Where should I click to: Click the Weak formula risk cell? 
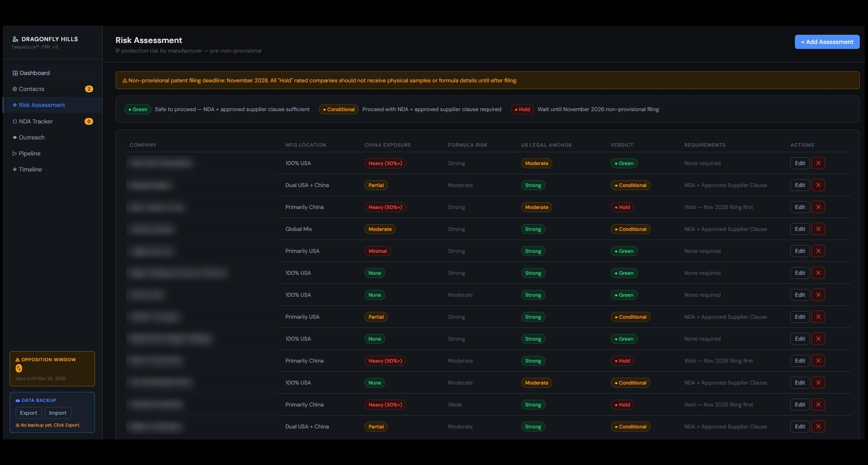pyautogui.click(x=455, y=405)
